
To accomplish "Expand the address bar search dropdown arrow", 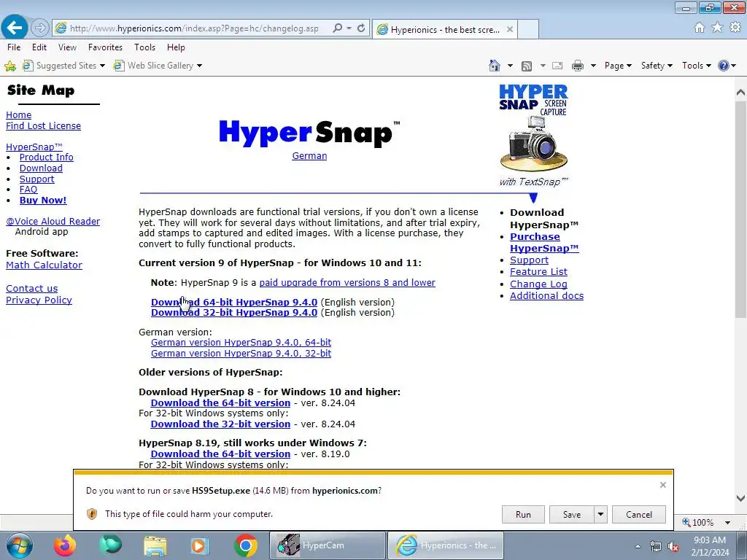I will pyautogui.click(x=349, y=28).
